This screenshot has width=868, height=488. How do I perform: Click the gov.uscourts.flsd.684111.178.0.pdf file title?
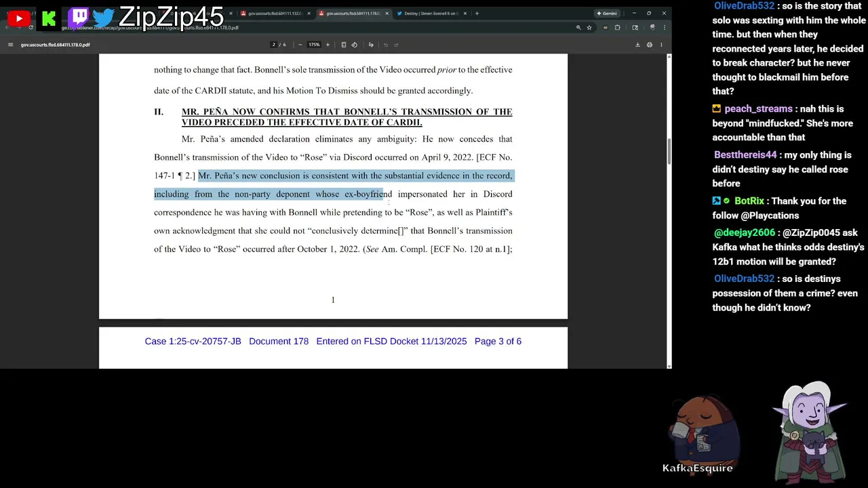[55, 45]
